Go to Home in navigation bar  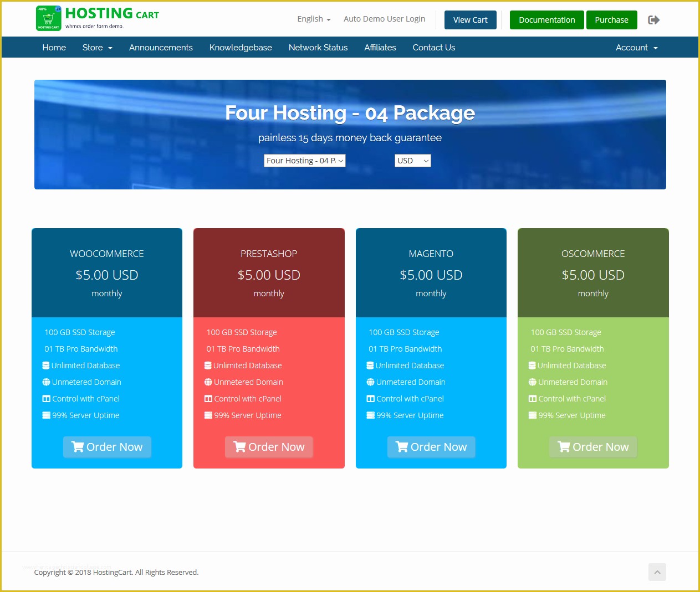(54, 48)
